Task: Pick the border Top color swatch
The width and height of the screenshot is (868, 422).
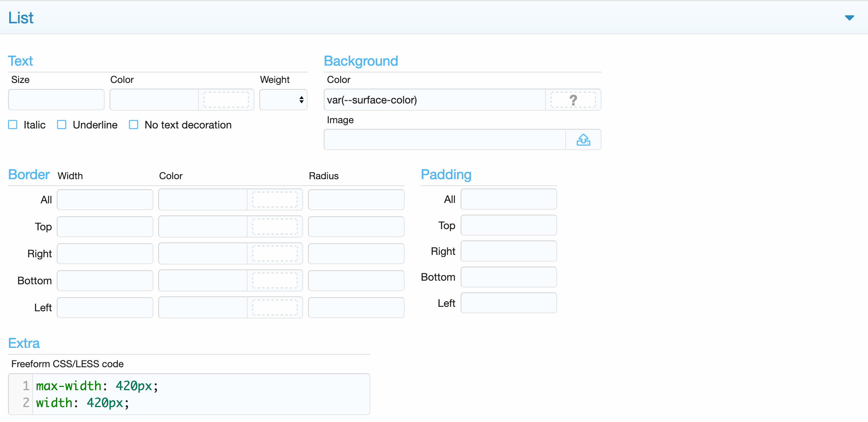Action: [275, 227]
